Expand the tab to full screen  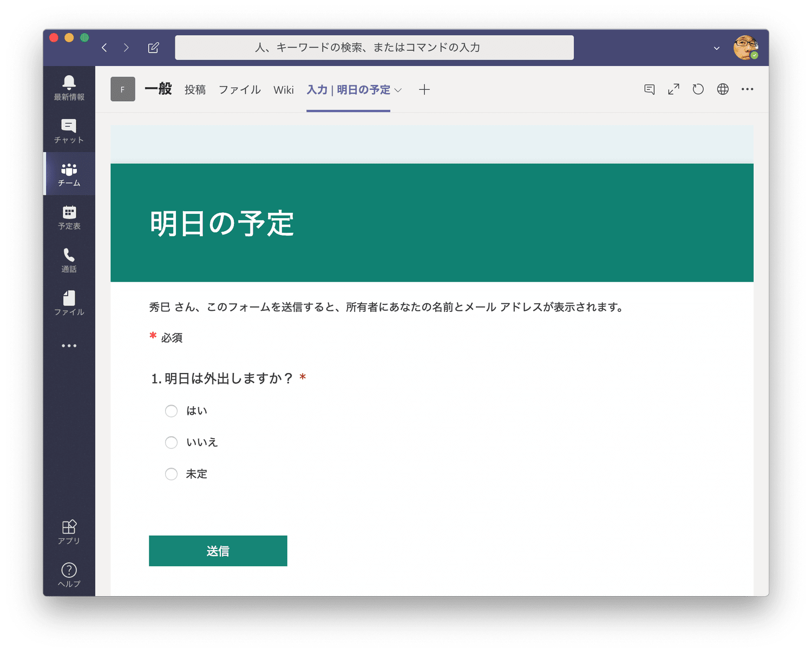(x=673, y=89)
